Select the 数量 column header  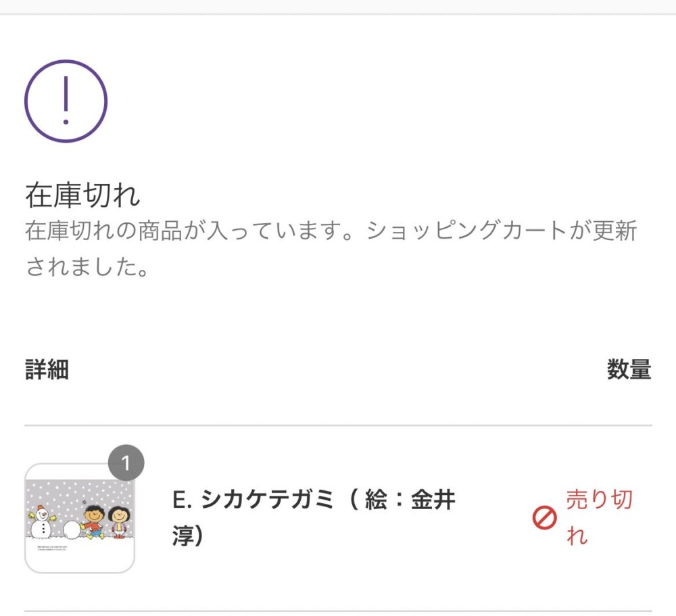point(629,370)
